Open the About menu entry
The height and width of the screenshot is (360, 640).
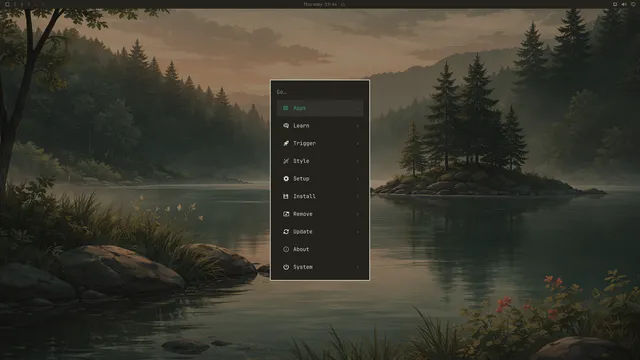coord(320,249)
